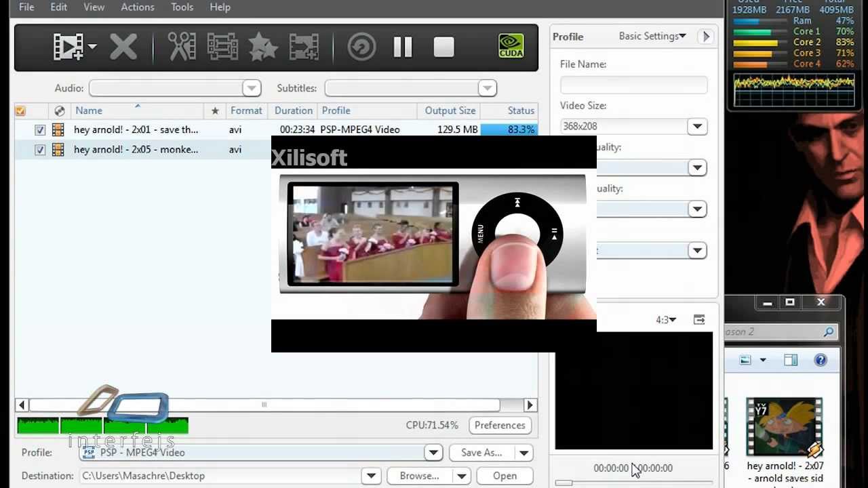Open Save As dropdown arrow
The image size is (868, 488).
click(524, 453)
